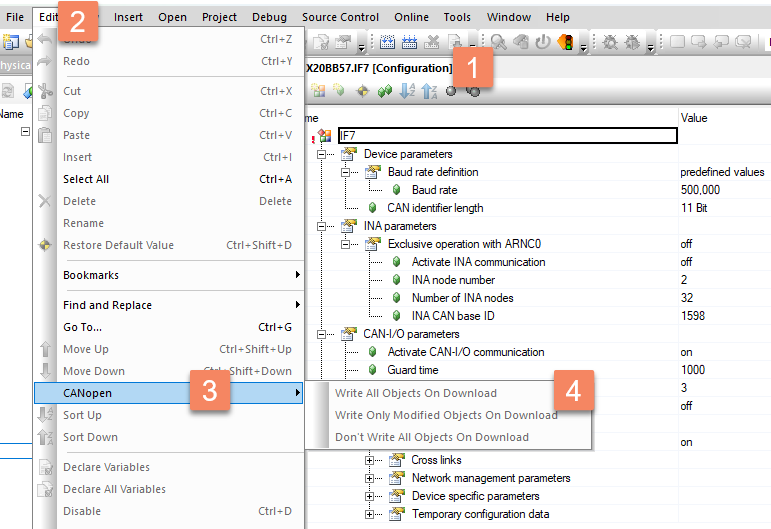Select the '11 Bit' CAN identifier length value

coord(694,208)
